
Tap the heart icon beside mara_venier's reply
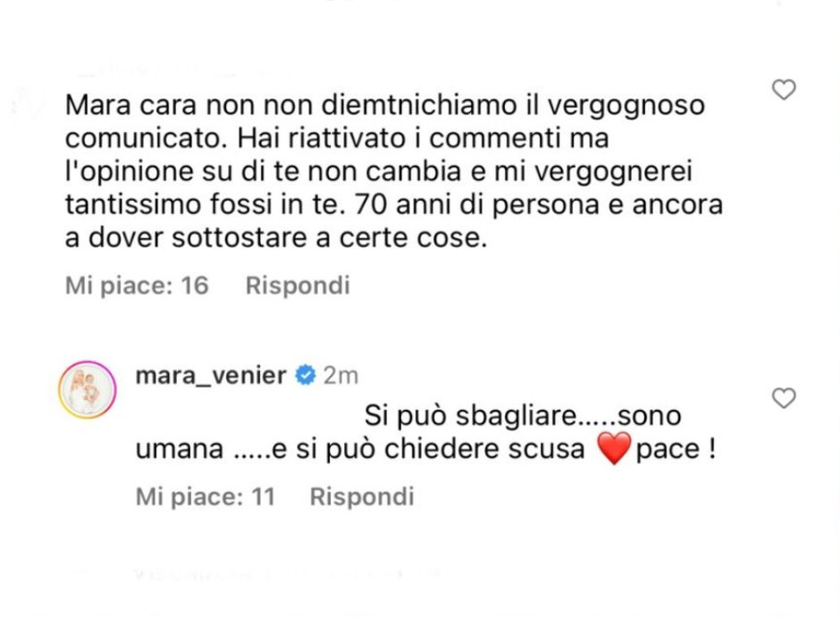[x=784, y=398]
